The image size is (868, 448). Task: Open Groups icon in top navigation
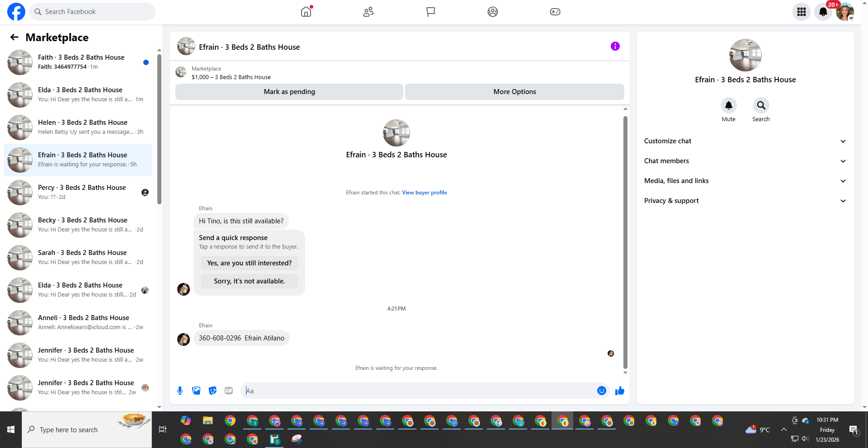click(x=493, y=12)
